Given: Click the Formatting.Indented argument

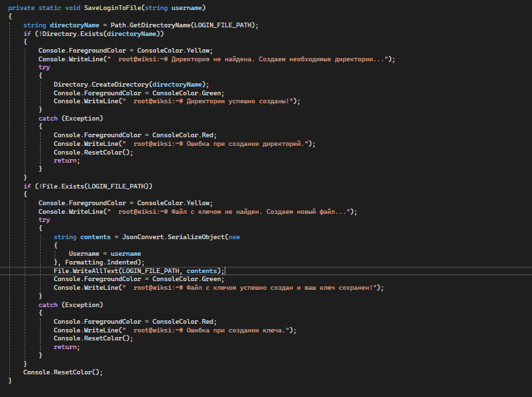Looking at the screenshot, I should pos(101,262).
